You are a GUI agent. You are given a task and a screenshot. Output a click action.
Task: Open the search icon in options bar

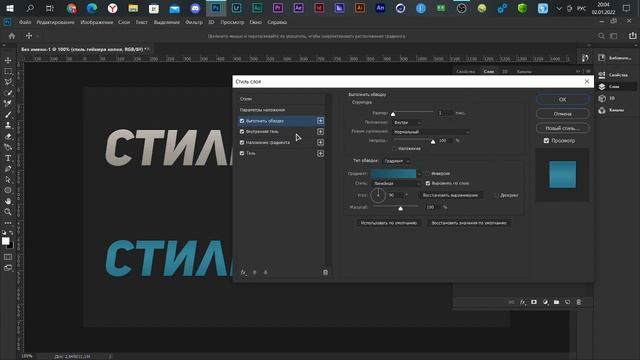click(601, 36)
